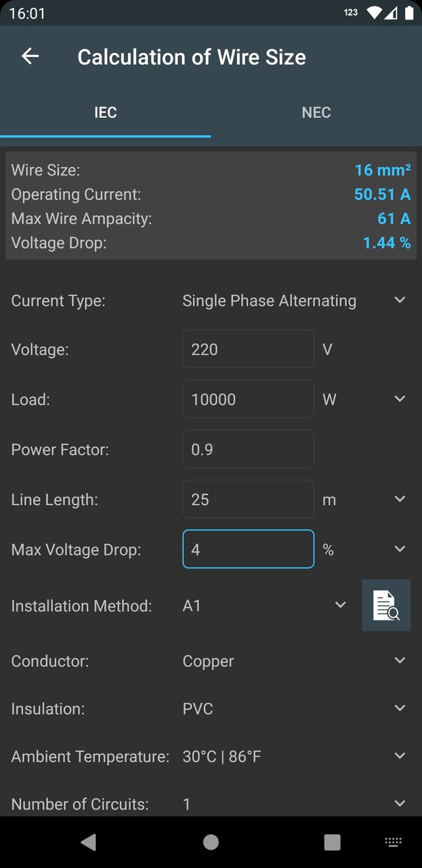The width and height of the screenshot is (422, 868).
Task: Tap the Android back navigation triangle
Action: (x=88, y=841)
